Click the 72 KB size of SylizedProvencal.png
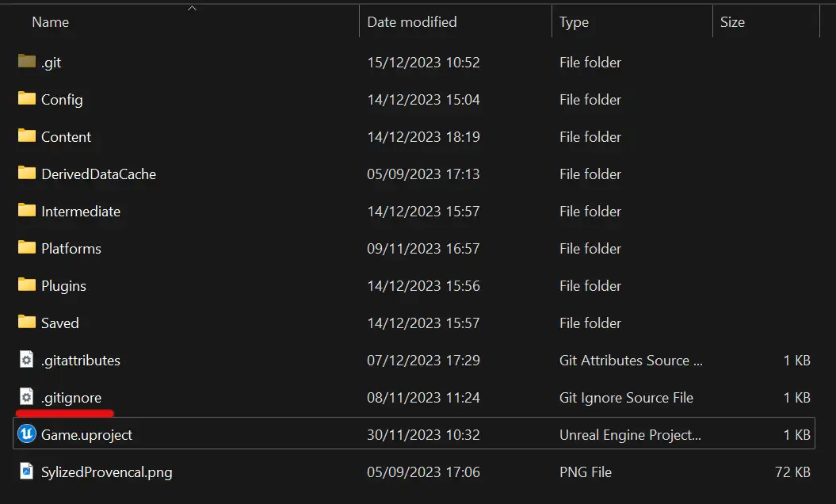Screen dimensions: 836x504 pyautogui.click(x=792, y=471)
